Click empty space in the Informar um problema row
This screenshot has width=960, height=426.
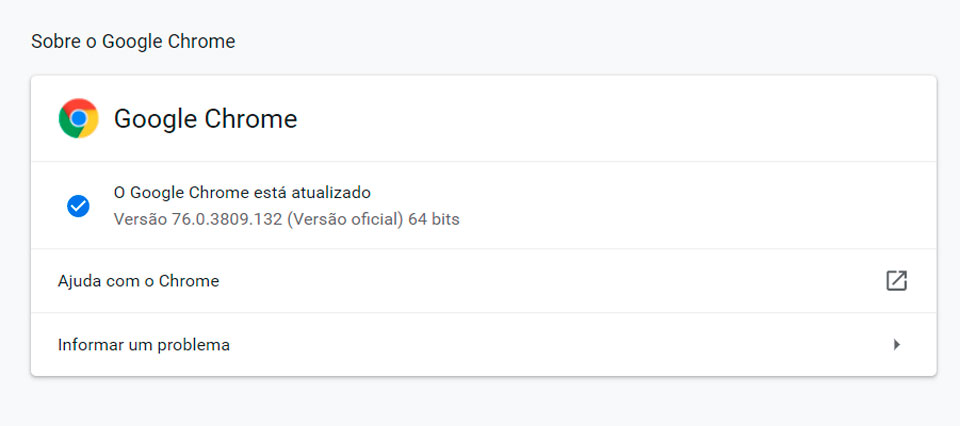point(551,345)
